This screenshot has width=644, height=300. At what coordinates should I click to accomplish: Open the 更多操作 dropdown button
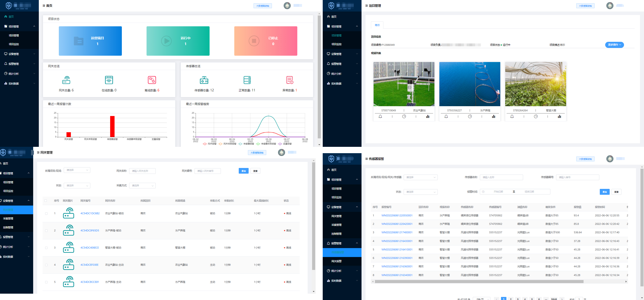pyautogui.click(x=614, y=45)
